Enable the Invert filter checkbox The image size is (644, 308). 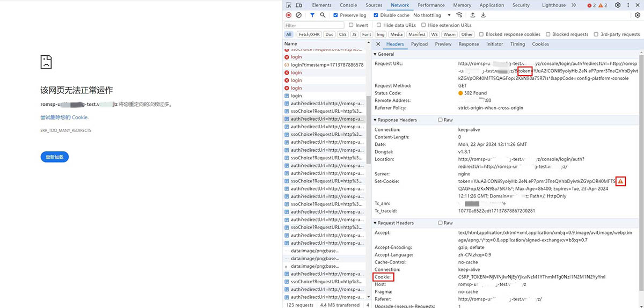[x=352, y=25]
